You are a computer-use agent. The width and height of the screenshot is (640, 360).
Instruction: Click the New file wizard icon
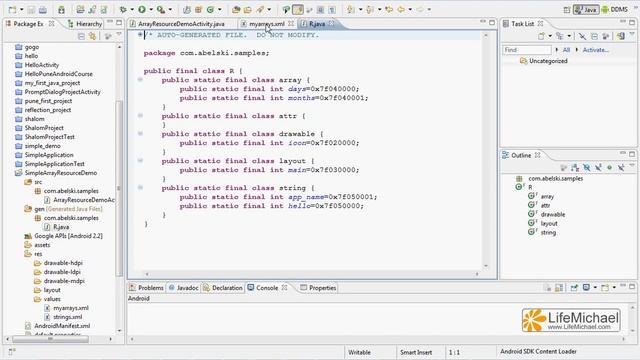click(x=12, y=9)
